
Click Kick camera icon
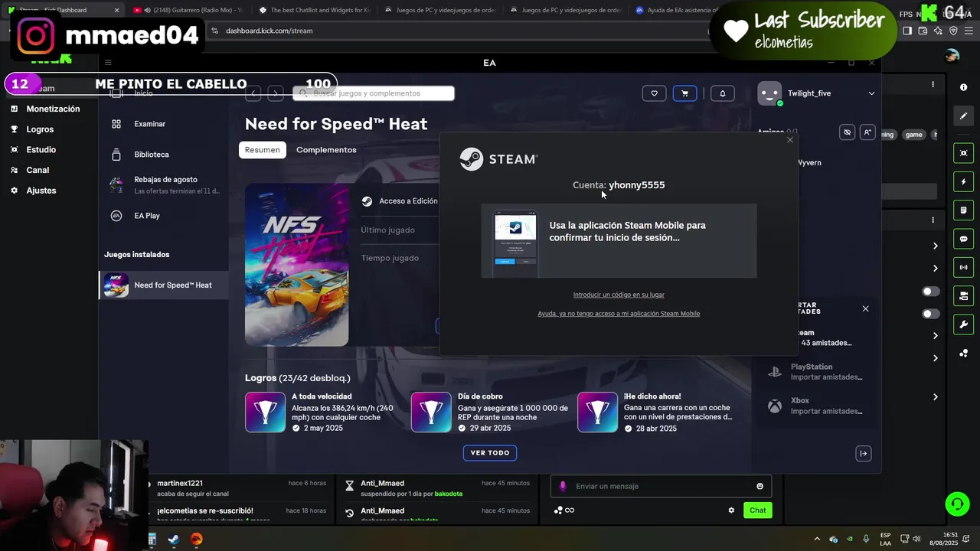pos(963,295)
